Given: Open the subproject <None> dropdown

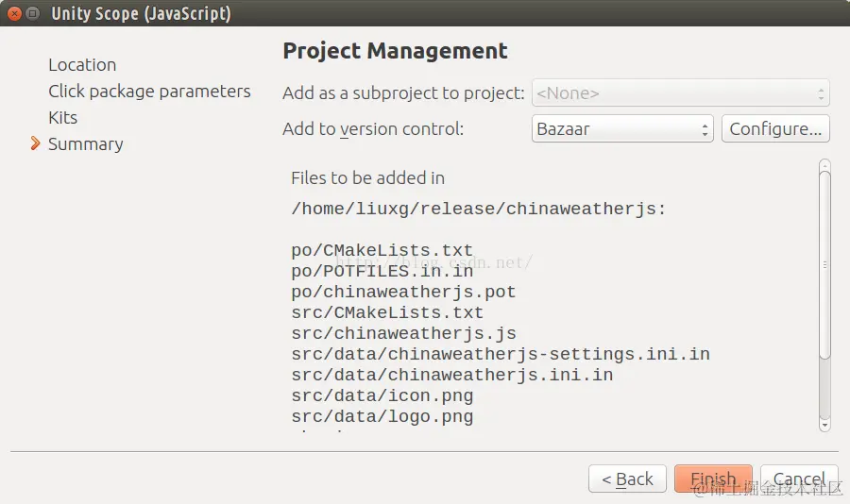Looking at the screenshot, I should [680, 93].
